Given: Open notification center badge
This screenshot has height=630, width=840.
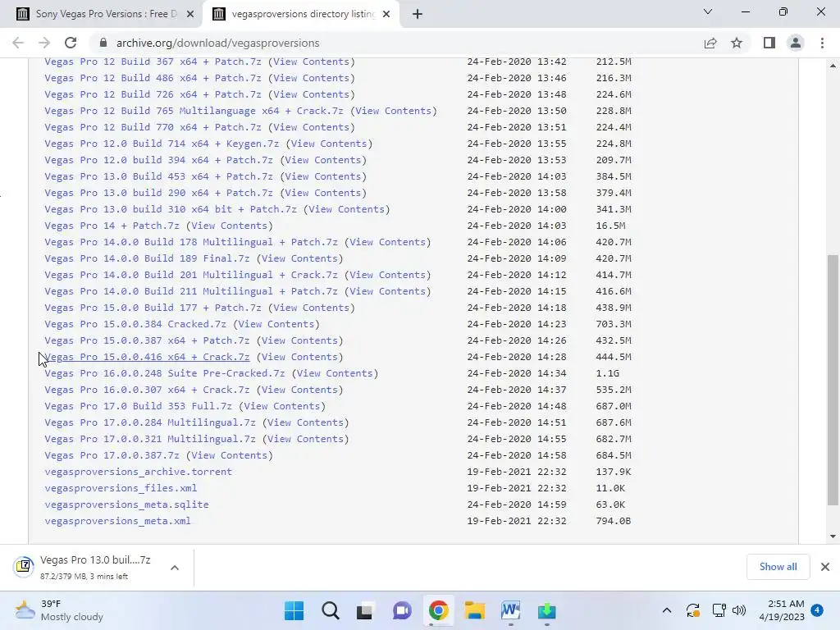Looking at the screenshot, I should 817,610.
